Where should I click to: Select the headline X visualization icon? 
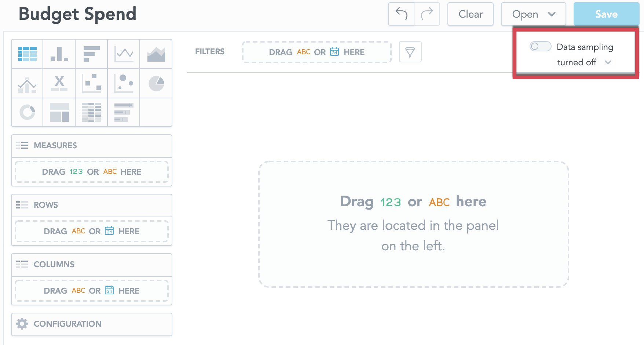59,83
